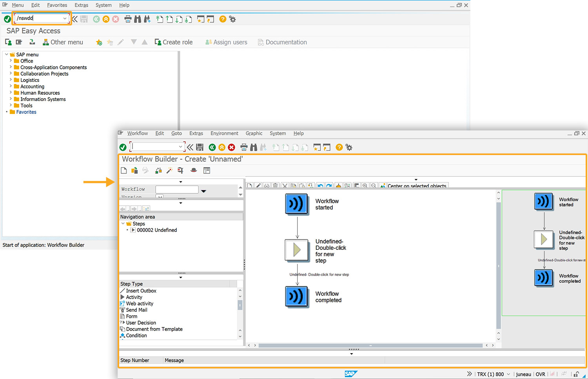Select the User Decision step type
The width and height of the screenshot is (588, 379).
141,323
